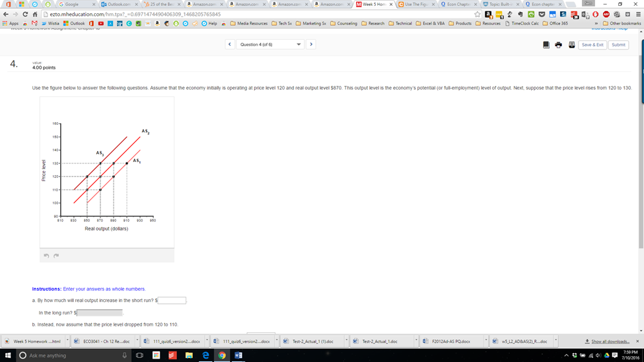Viewport: 644px width, 362px height.
Task: Open the Wistia bookmark
Action: [50, 23]
